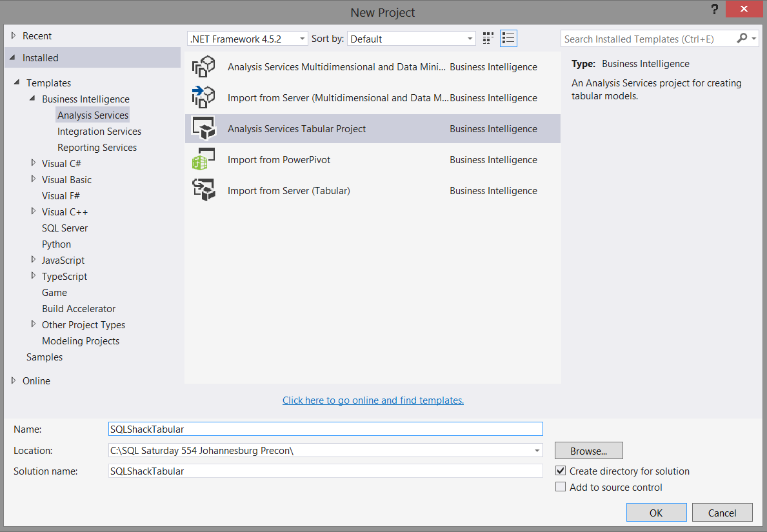Uncheck Create directory for solution
The width and height of the screenshot is (767, 532).
pyautogui.click(x=561, y=471)
